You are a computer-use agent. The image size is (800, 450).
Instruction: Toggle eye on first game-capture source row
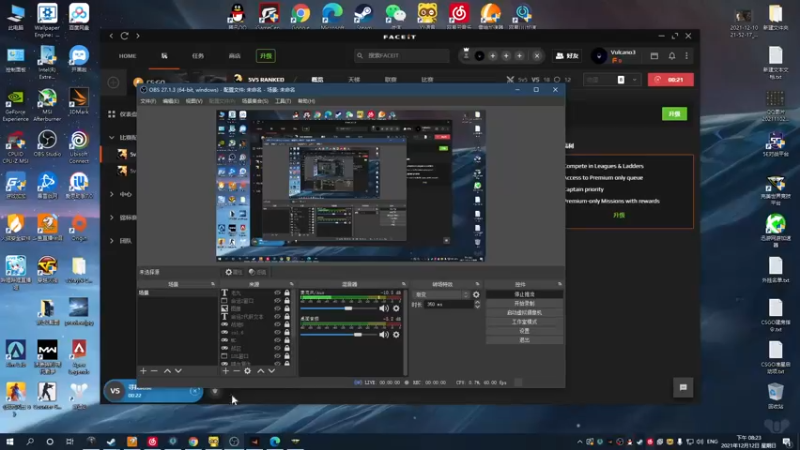[277, 324]
